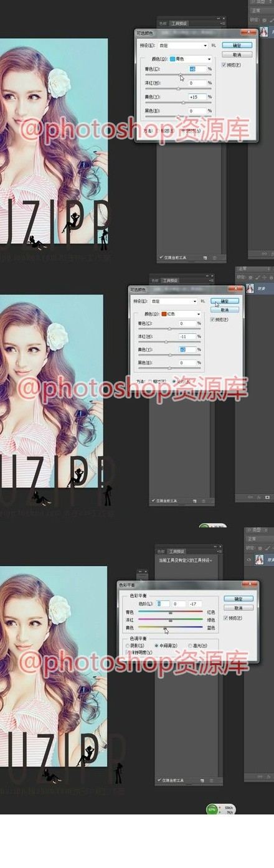Delete tool preset via trash in panel behind Cyan dialog
The image size is (274, 868).
pos(215,257)
